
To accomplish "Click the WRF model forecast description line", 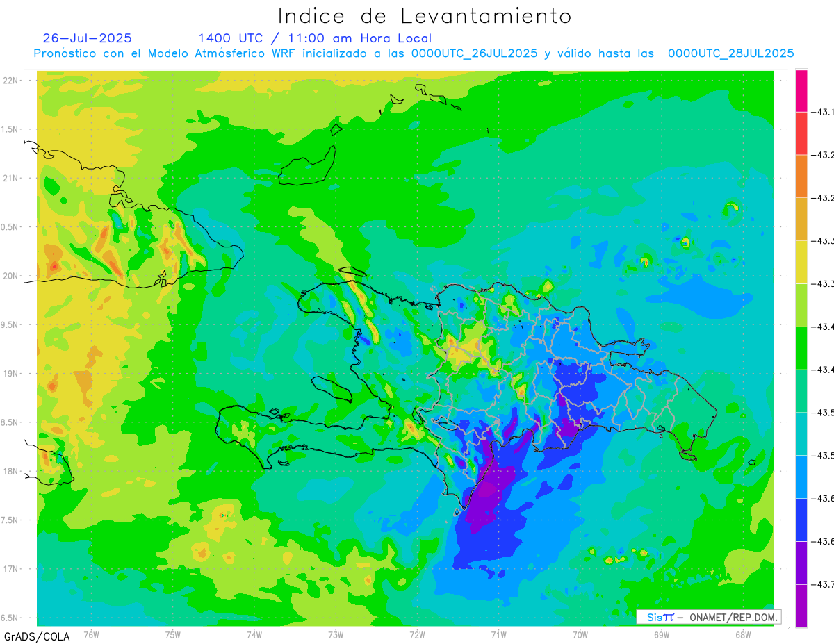I will pyautogui.click(x=414, y=53).
